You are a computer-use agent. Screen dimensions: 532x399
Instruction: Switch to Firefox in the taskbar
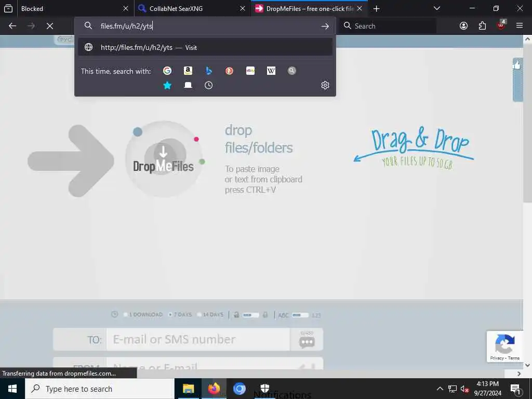(x=214, y=389)
